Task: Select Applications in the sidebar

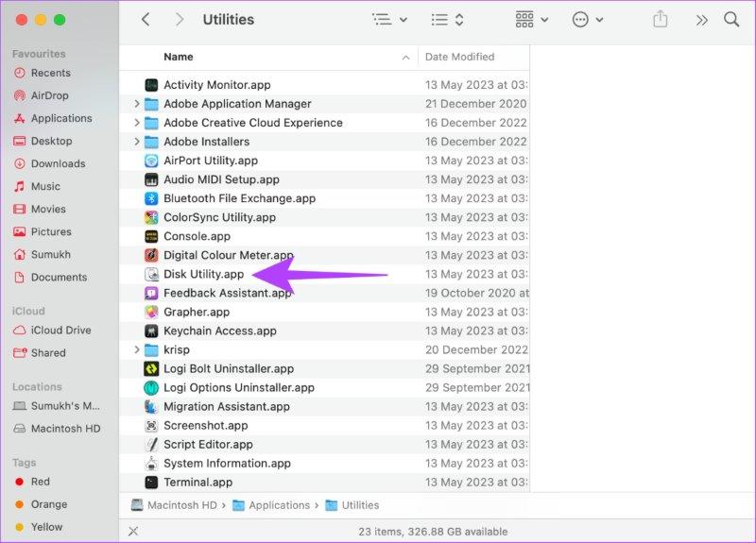Action: tap(53, 119)
